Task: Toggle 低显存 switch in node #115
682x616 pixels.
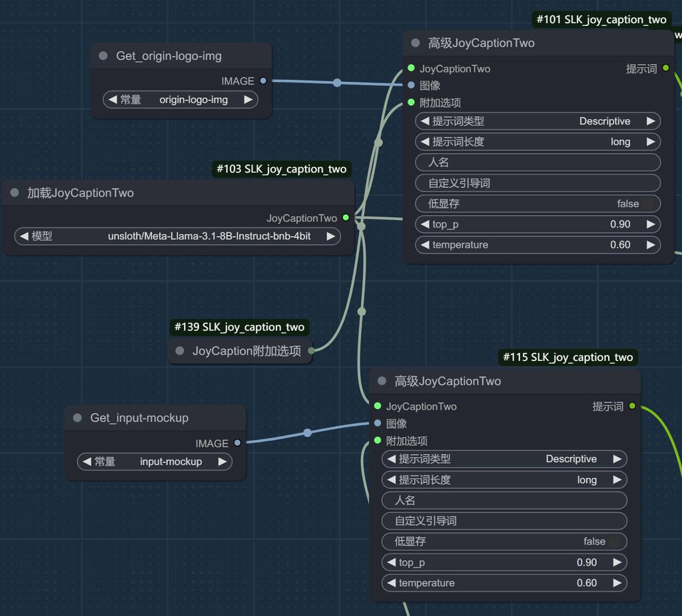Action: click(615, 541)
